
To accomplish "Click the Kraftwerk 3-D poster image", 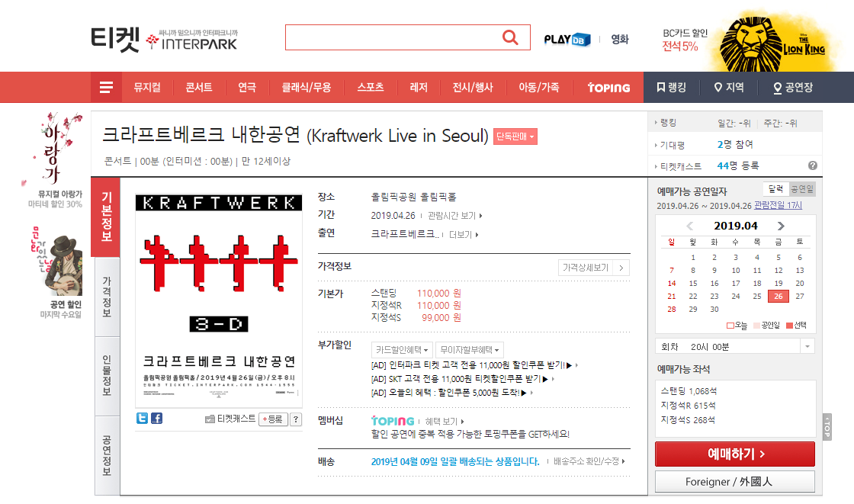I will 218,300.
